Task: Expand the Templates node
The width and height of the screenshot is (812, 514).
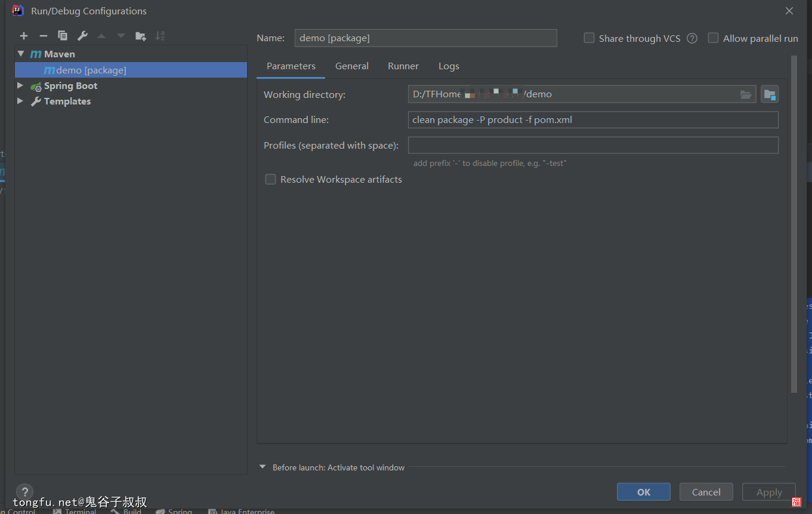Action: tap(20, 101)
